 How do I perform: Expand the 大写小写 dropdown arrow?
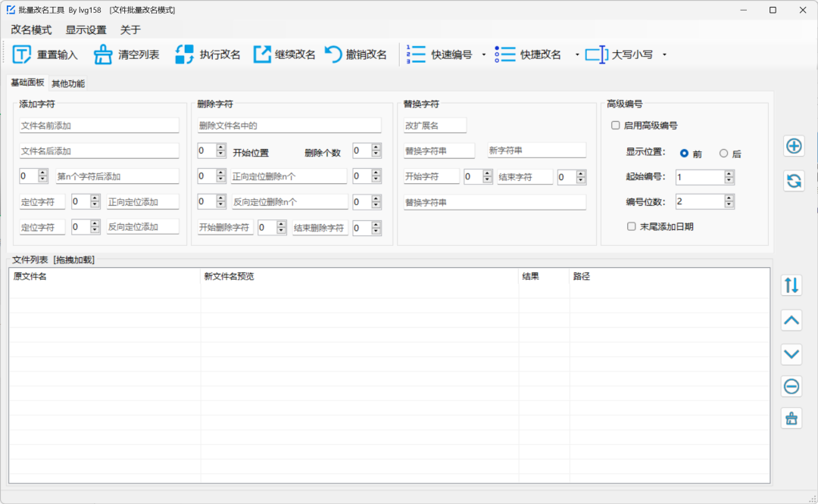(x=664, y=54)
